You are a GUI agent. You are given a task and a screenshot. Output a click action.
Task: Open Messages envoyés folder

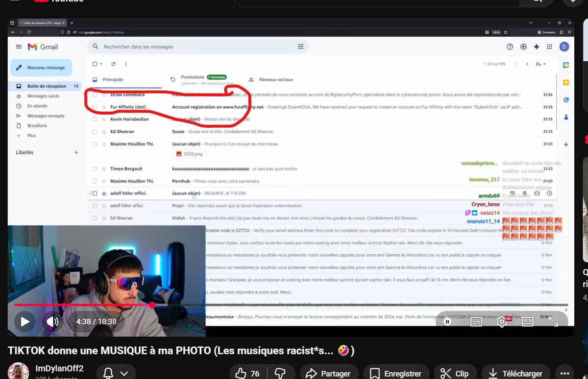46,116
